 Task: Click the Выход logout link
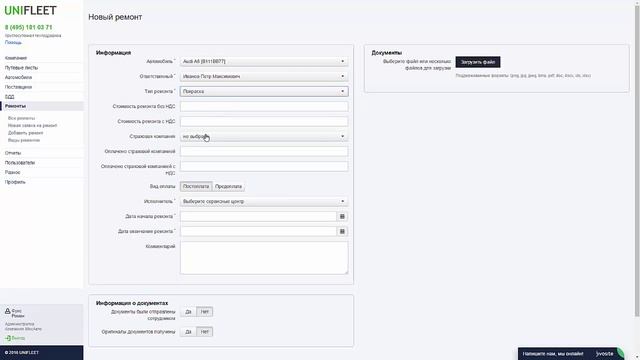tap(18, 338)
